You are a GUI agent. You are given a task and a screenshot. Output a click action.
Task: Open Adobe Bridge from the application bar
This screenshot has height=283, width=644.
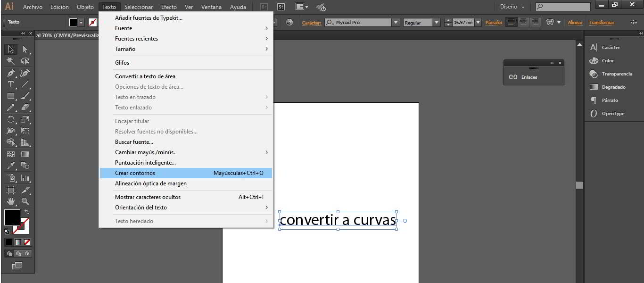(x=264, y=7)
